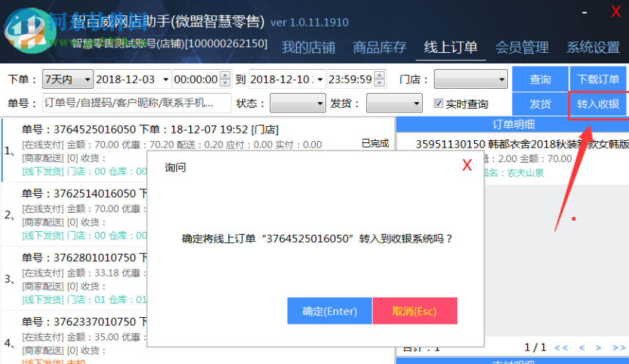
Task: Decrease start time 00:00:00 spinner
Action: click(x=225, y=84)
